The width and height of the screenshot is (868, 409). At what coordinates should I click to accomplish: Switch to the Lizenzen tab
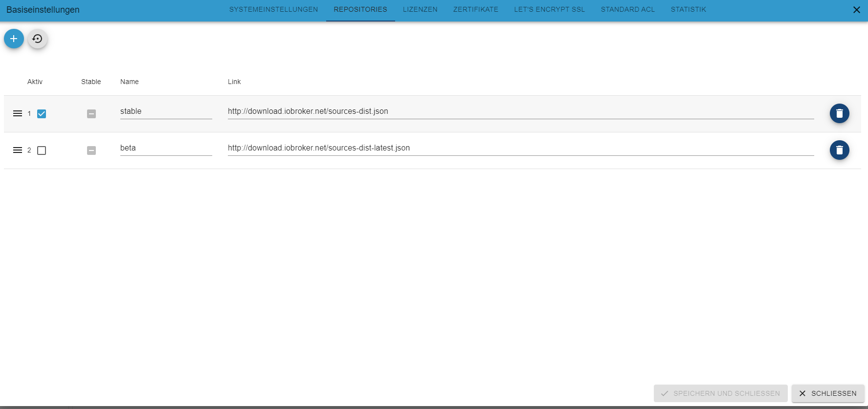[420, 10]
